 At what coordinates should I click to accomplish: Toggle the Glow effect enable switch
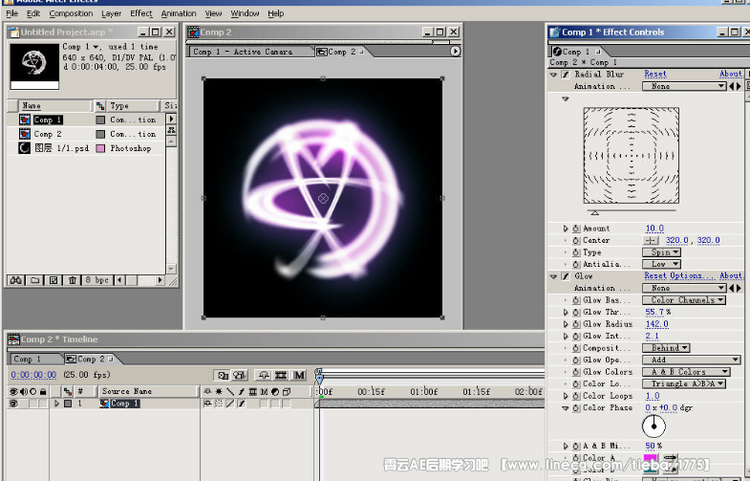pyautogui.click(x=565, y=276)
